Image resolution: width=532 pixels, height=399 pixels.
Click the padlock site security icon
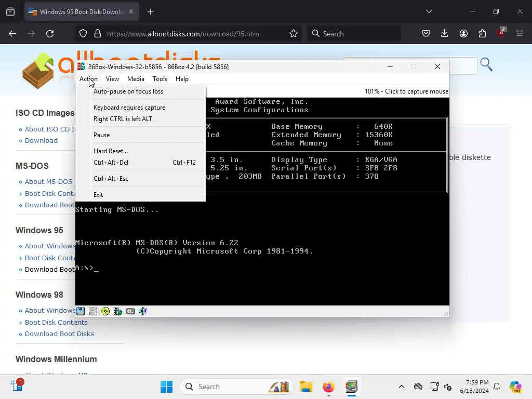click(x=98, y=34)
